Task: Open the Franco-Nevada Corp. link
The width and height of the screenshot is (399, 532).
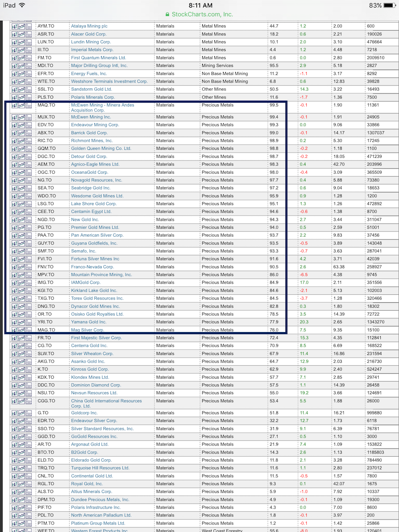Action: pos(92,267)
